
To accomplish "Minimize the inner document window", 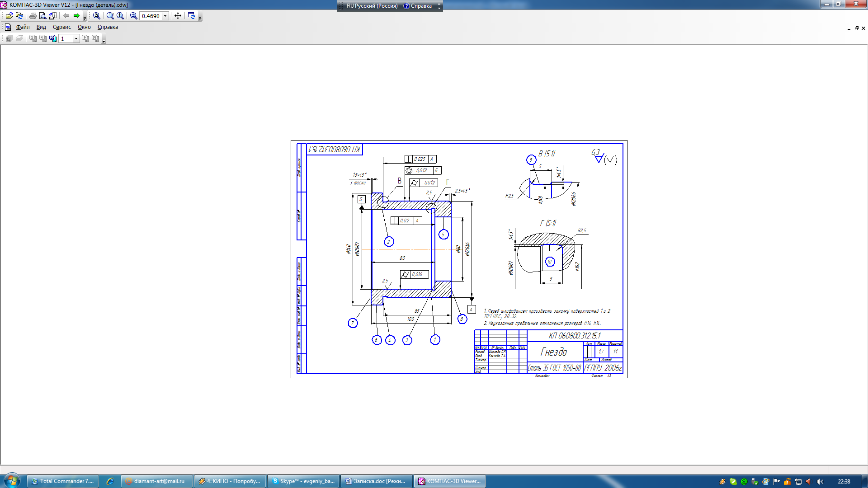I will click(x=849, y=28).
